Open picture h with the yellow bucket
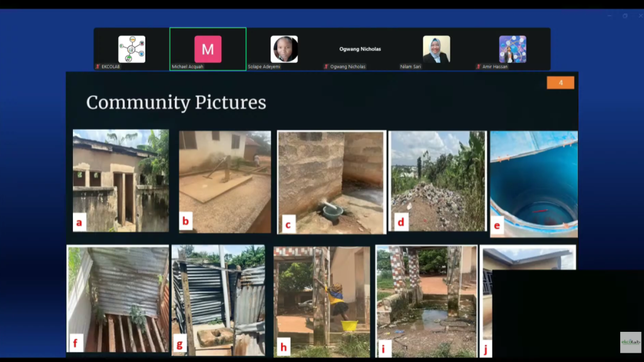644x362 pixels. pyautogui.click(x=322, y=301)
